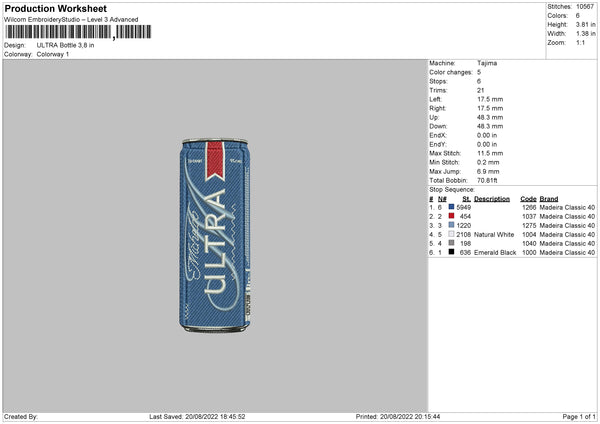The width and height of the screenshot is (600, 424).
Task: Click the design name "ULTRA Bottle 3,8 in"
Action: pos(65,45)
